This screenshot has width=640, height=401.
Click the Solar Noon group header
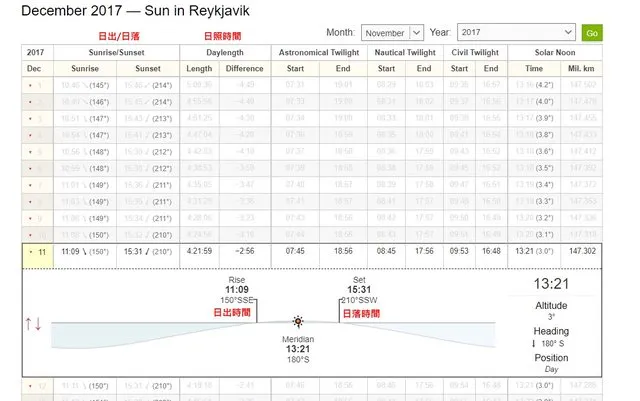[x=555, y=52]
